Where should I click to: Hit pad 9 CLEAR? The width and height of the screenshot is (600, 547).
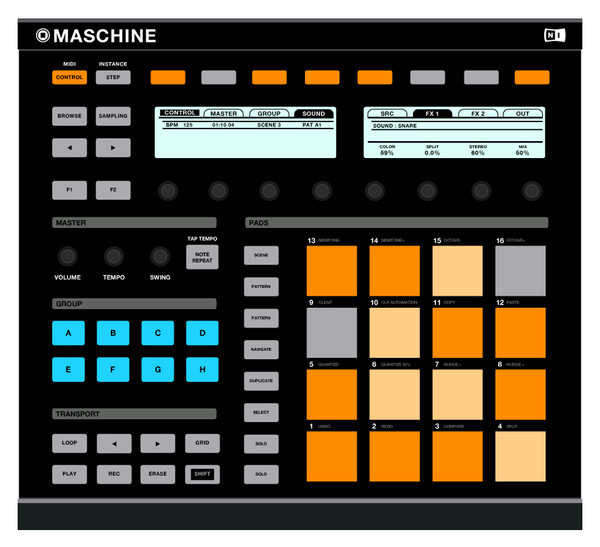332,333
